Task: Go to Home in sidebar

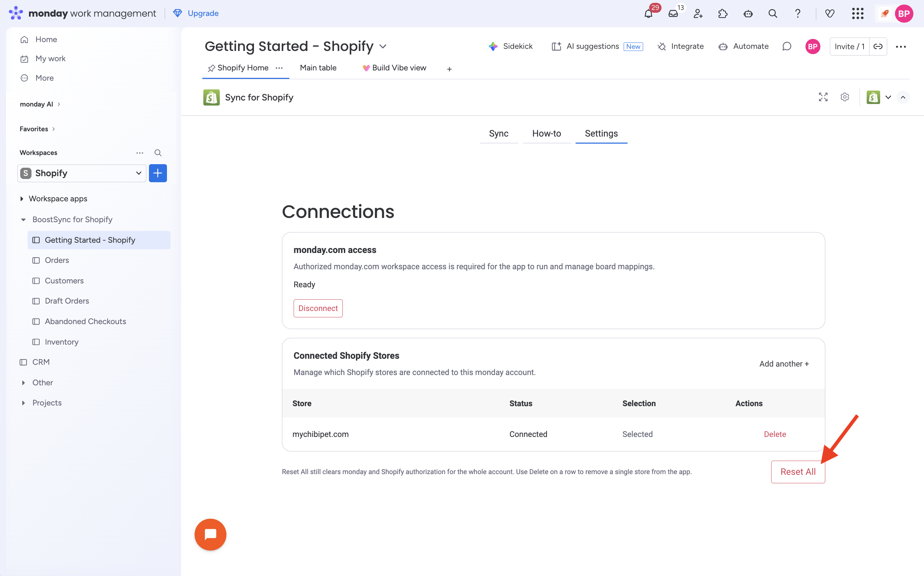Action: 46,39
